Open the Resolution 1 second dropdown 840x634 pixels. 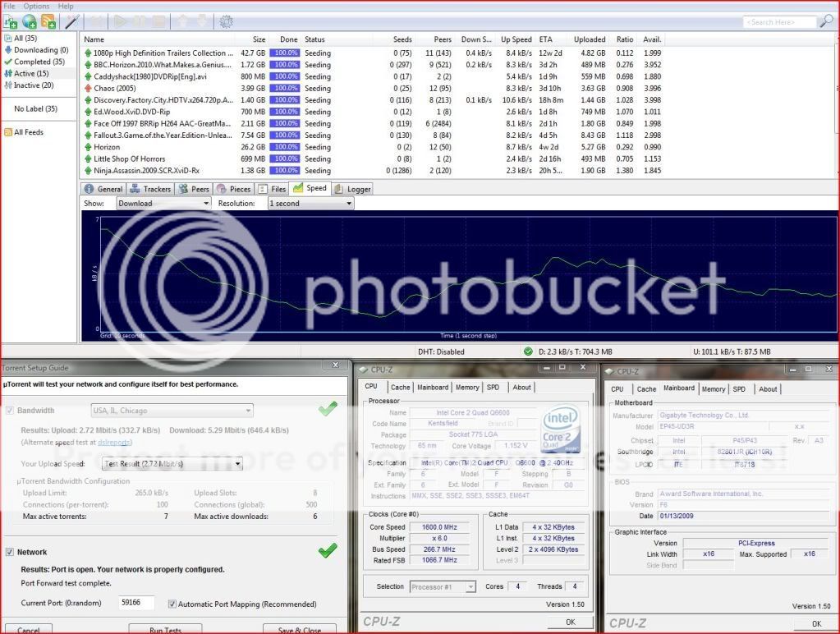pyautogui.click(x=310, y=204)
